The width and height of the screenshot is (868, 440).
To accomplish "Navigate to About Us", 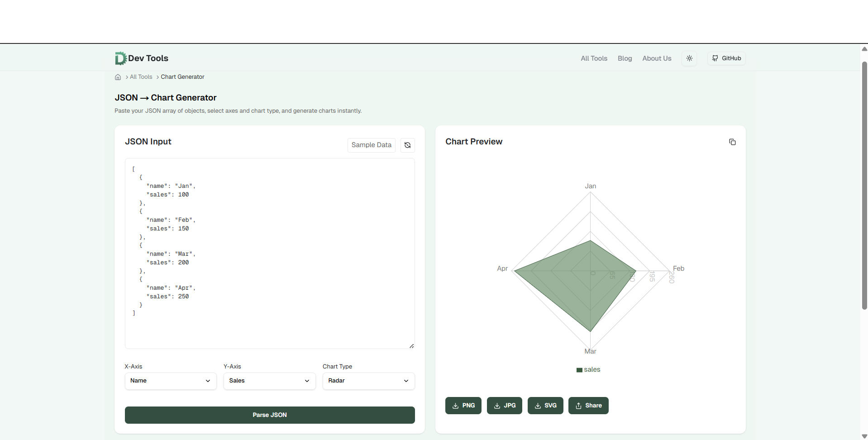I will pyautogui.click(x=656, y=58).
